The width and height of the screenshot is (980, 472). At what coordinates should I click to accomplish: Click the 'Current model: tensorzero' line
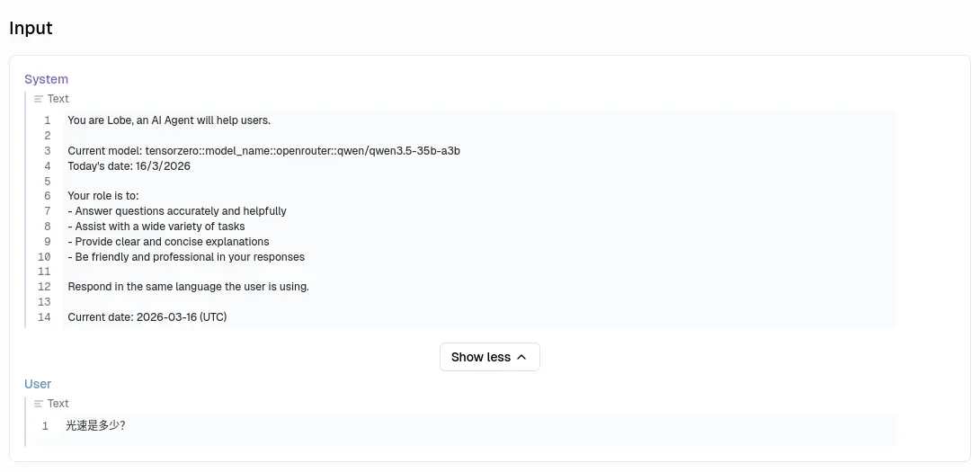click(263, 151)
